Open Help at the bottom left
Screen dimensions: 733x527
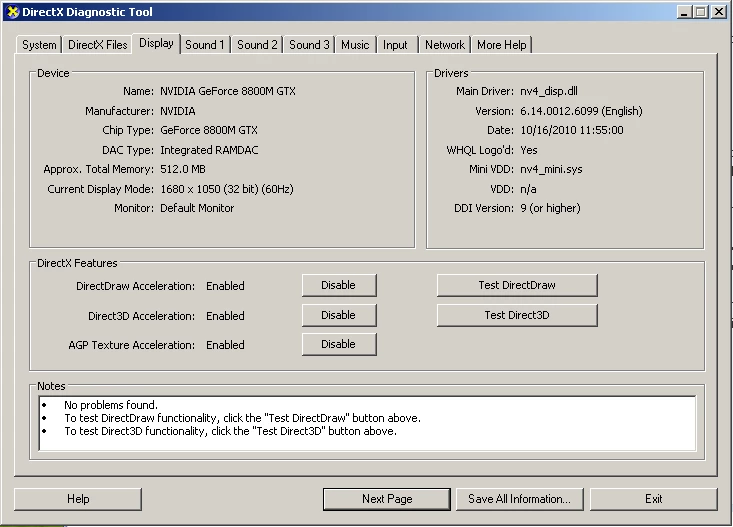[78, 499]
